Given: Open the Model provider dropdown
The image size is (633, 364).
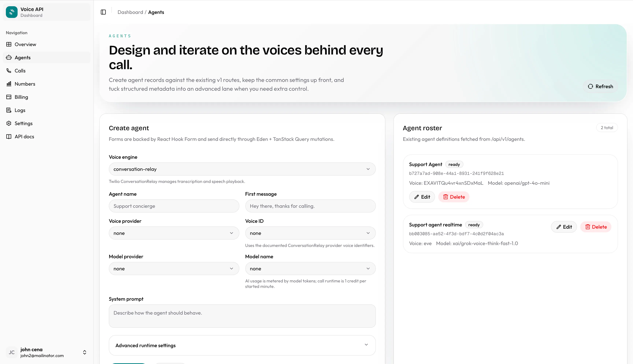Looking at the screenshot, I should pyautogui.click(x=174, y=269).
